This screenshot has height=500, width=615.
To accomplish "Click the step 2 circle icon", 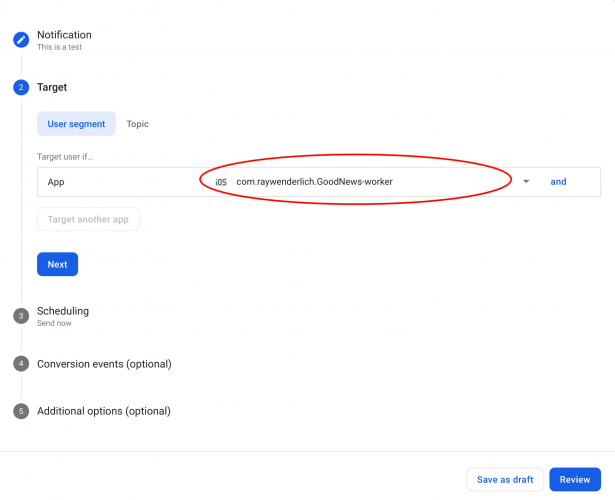I will click(20, 88).
